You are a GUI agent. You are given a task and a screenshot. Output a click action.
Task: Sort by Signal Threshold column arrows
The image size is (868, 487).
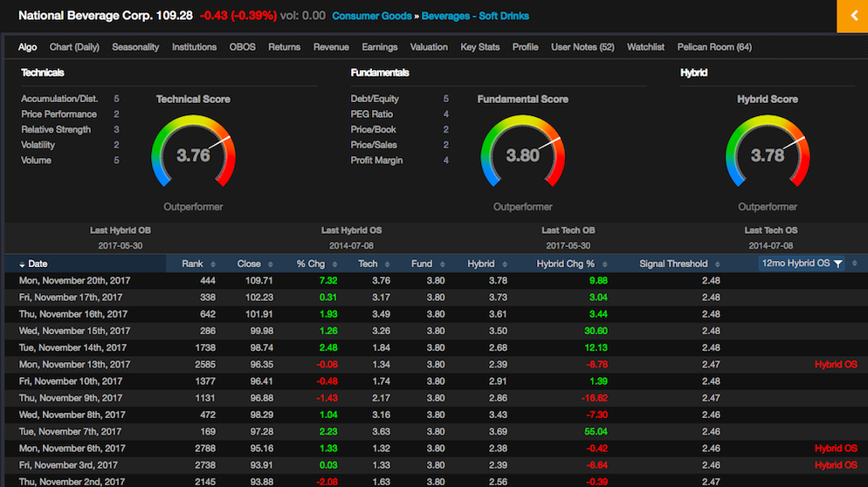pyautogui.click(x=718, y=264)
